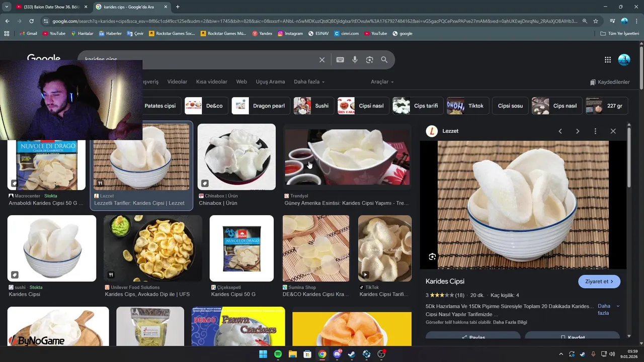The width and height of the screenshot is (644, 362).
Task: Open three-dot options in Lezzet preview
Action: pos(595,131)
